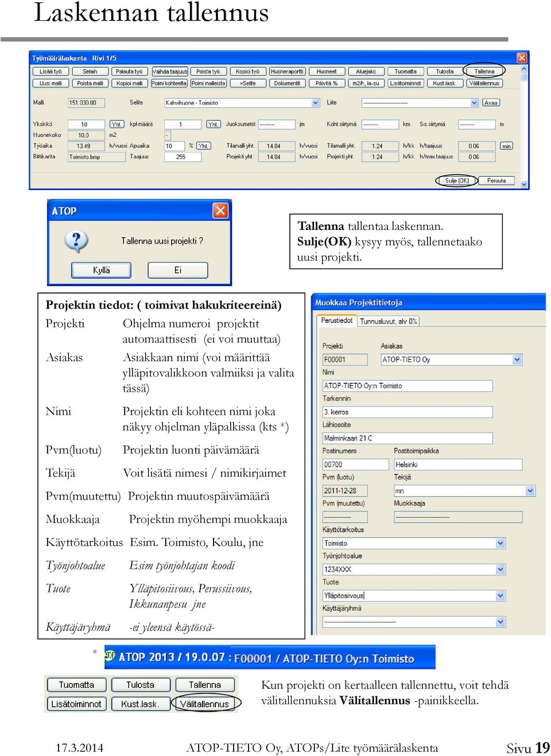Click the m2/h, la-su button
551x756 pixels.
366,83
